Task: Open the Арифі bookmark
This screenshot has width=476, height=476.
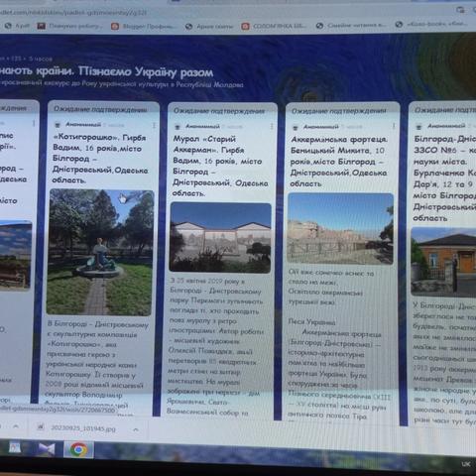Action: point(18,26)
